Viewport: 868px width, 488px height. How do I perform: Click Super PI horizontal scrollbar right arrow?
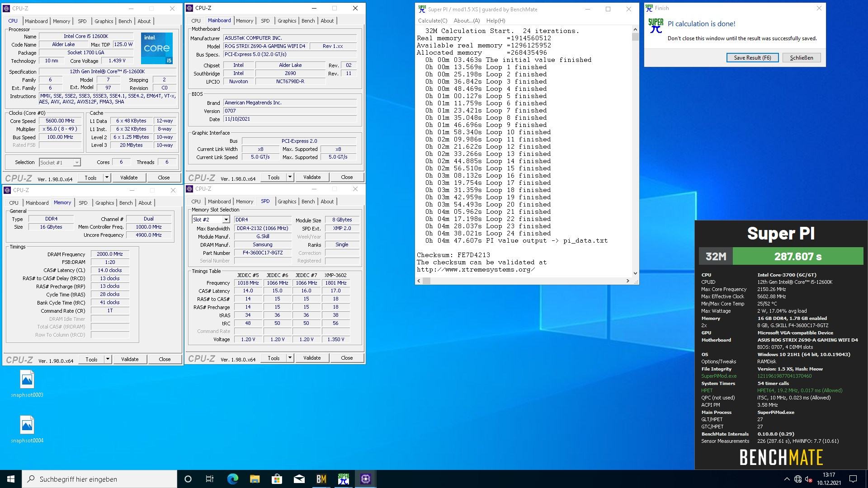pos(627,281)
